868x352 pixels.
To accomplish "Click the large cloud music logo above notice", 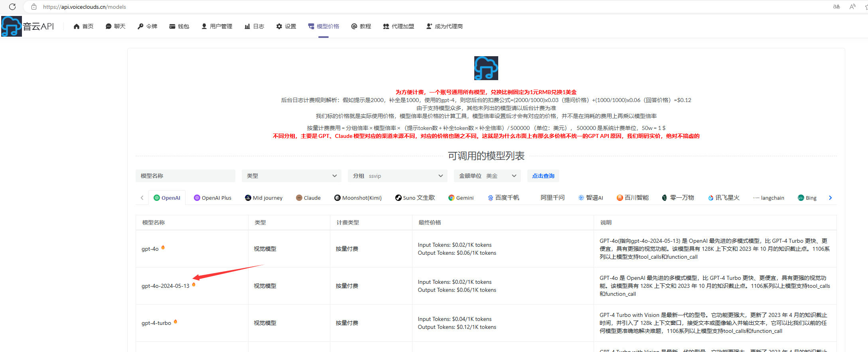I will pos(486,68).
